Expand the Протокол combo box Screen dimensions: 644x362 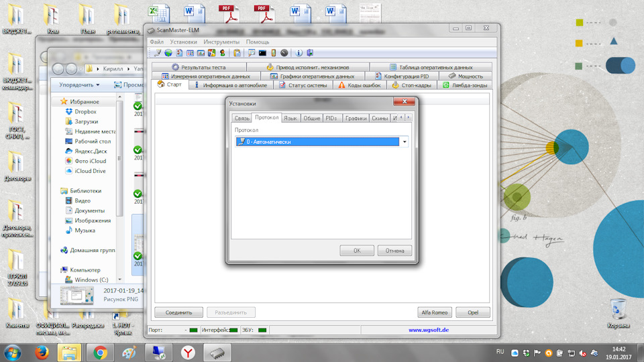[x=405, y=142]
